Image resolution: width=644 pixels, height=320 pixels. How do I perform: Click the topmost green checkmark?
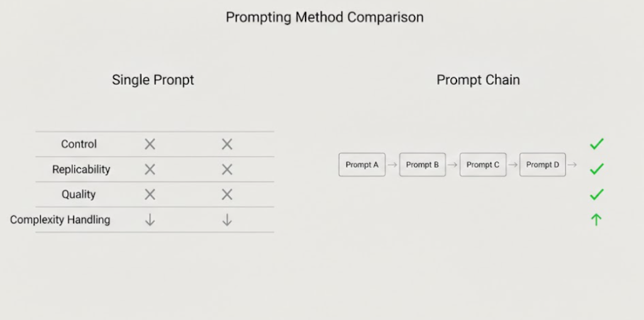click(596, 144)
